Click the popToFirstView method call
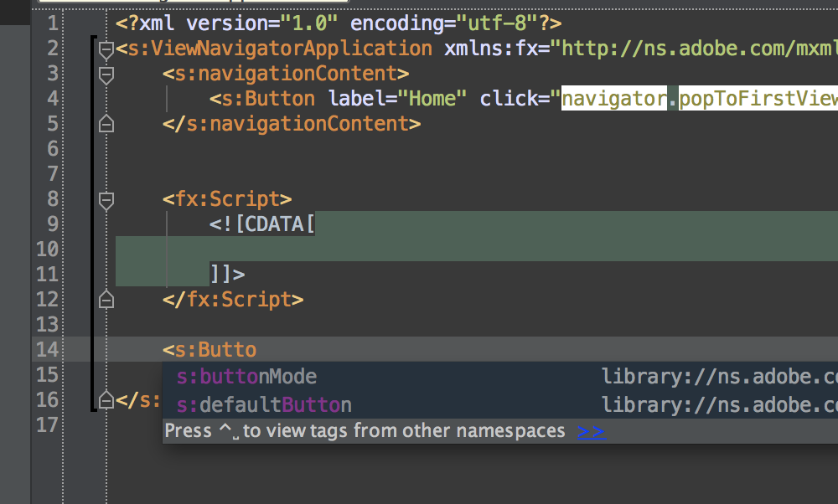The image size is (838, 504). [x=758, y=98]
